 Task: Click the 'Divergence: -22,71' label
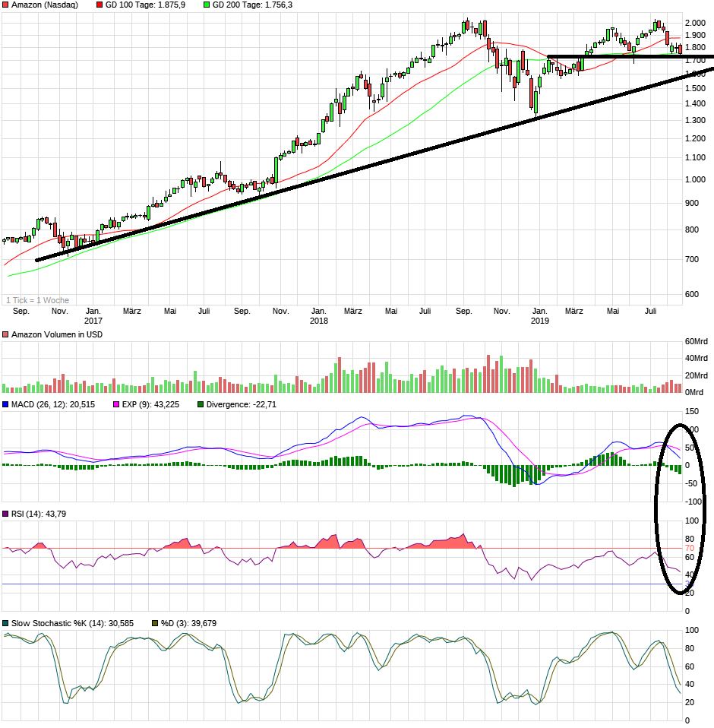242,404
